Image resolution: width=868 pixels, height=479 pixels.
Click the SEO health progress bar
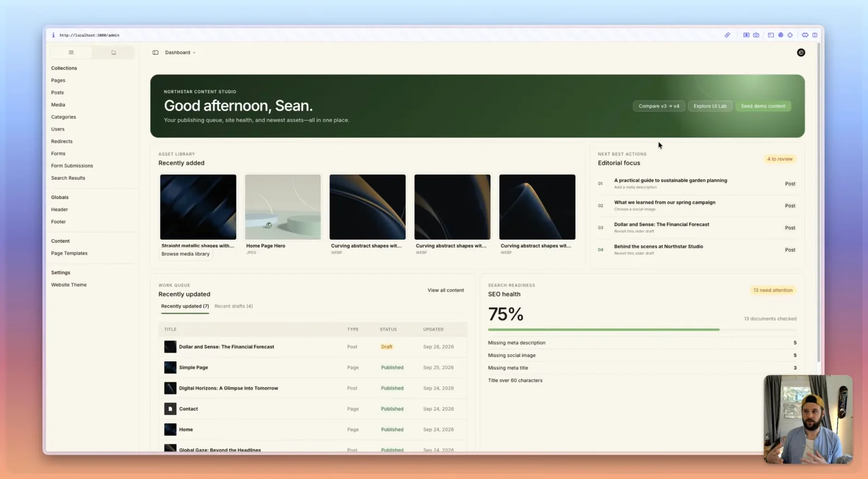[x=642, y=330]
